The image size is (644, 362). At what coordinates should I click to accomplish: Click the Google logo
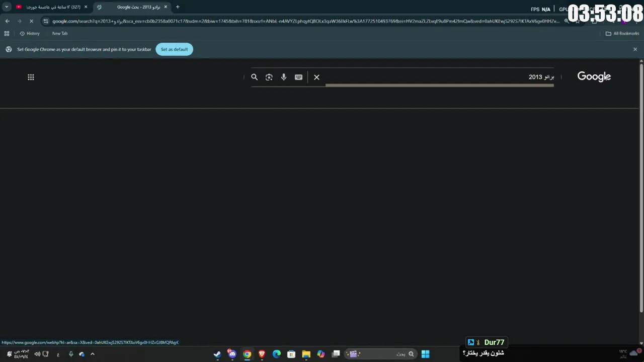click(x=594, y=76)
